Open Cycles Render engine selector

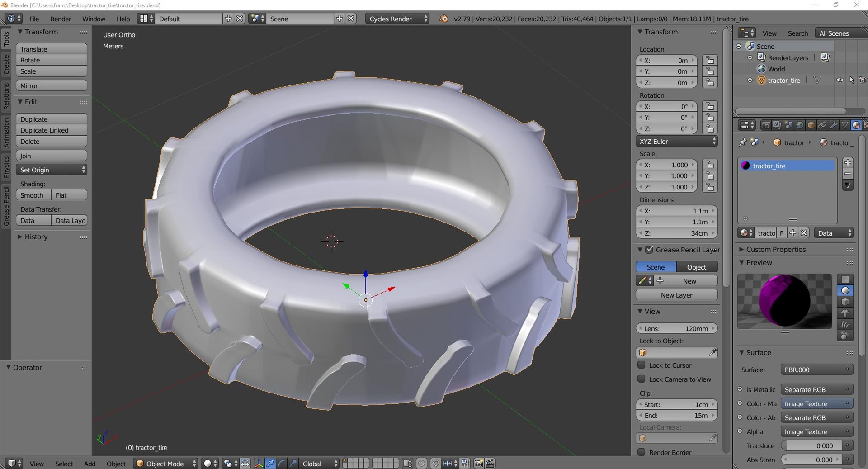pyautogui.click(x=397, y=19)
